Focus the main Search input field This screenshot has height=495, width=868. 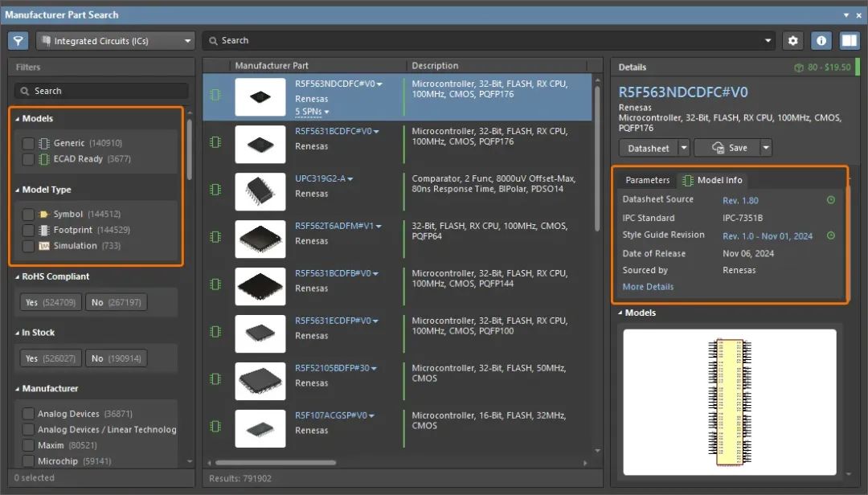coord(489,40)
